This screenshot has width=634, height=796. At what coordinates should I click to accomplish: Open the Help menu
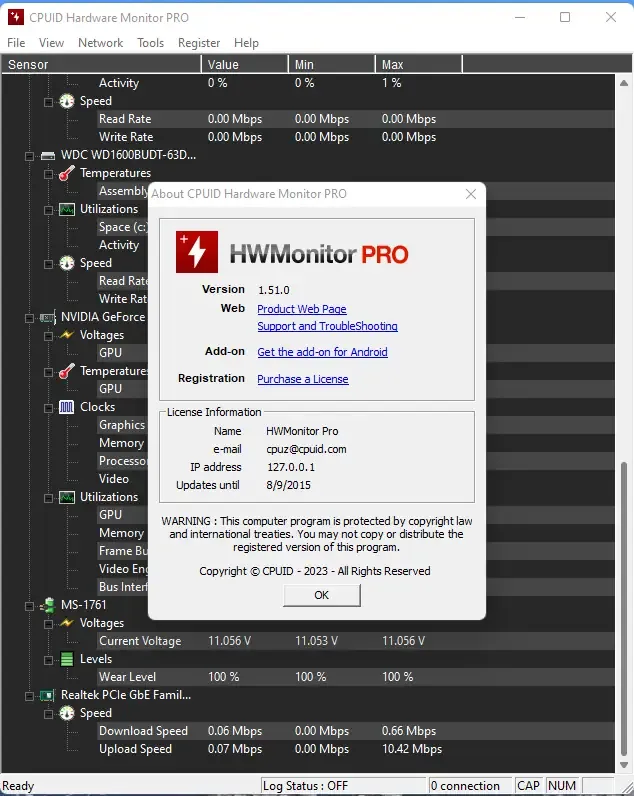click(x=246, y=43)
